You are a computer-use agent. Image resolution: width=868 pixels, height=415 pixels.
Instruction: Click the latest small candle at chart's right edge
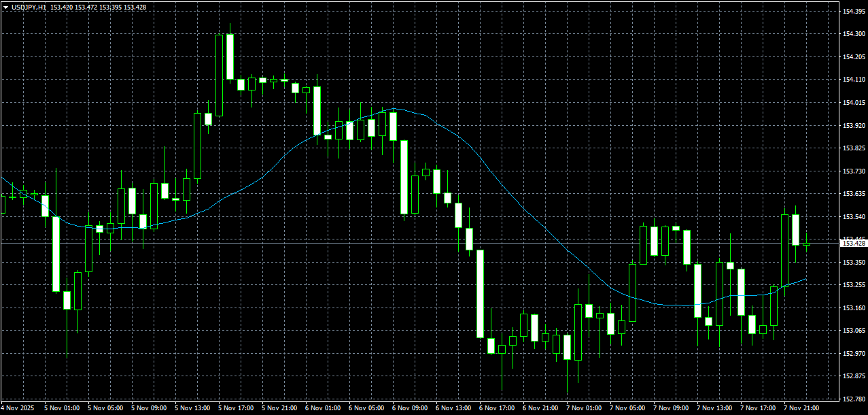click(x=806, y=244)
